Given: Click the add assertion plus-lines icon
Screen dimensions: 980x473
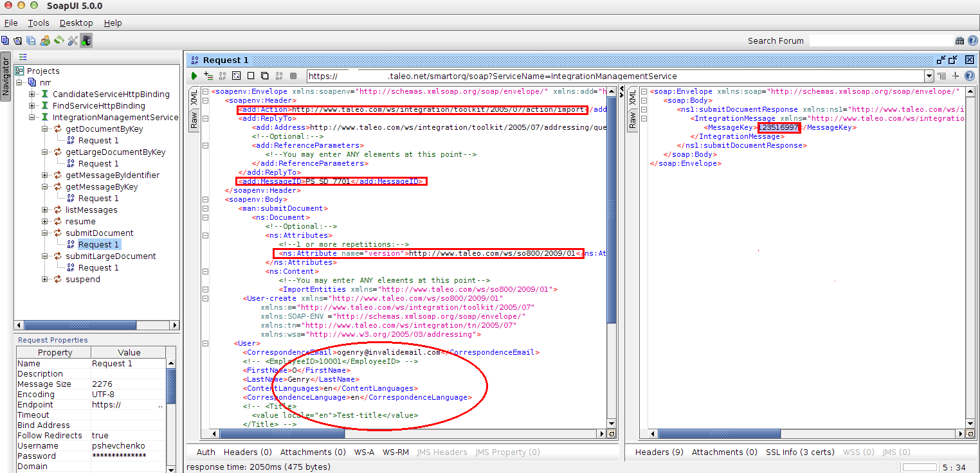Looking at the screenshot, I should [x=208, y=76].
